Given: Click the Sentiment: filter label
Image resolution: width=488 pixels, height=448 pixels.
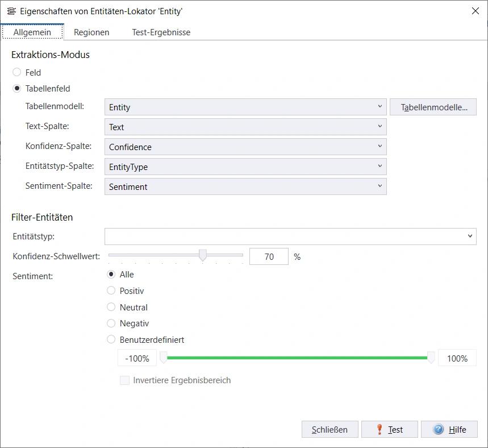Looking at the screenshot, I should tap(33, 276).
